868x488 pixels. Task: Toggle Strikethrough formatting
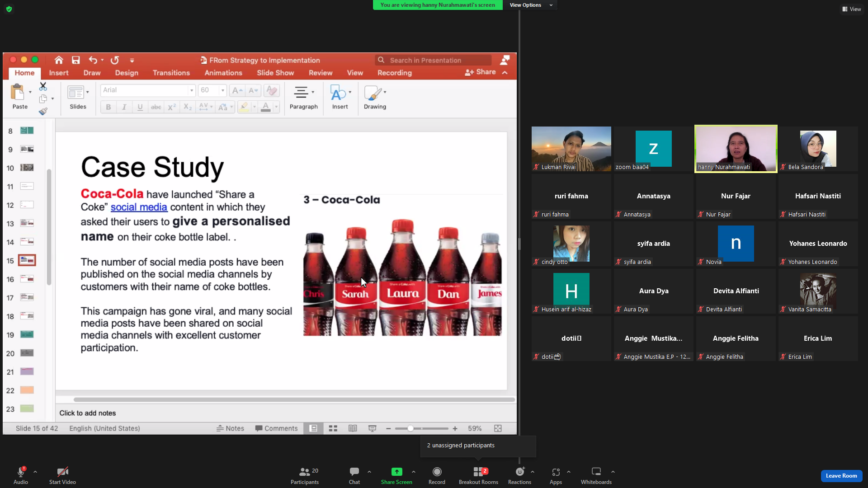(x=156, y=107)
